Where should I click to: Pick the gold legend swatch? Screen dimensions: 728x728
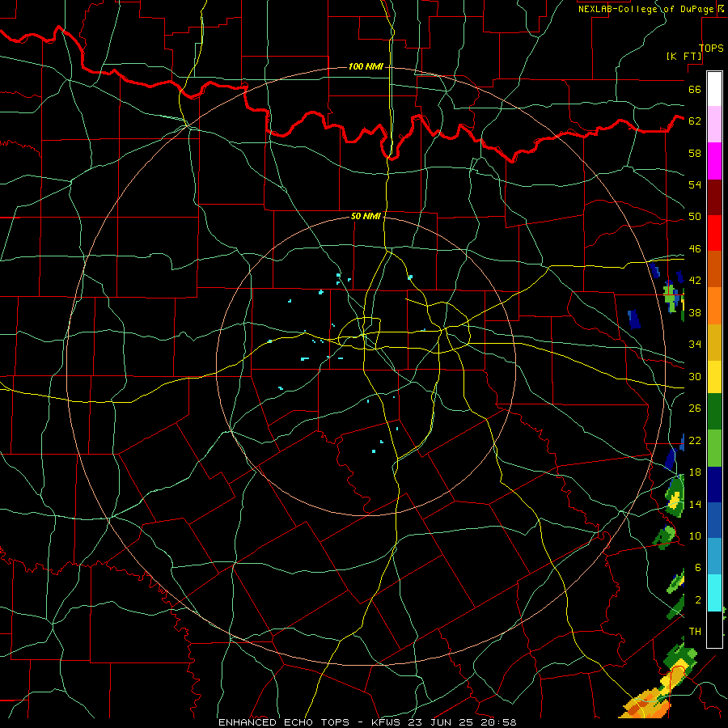(714, 342)
